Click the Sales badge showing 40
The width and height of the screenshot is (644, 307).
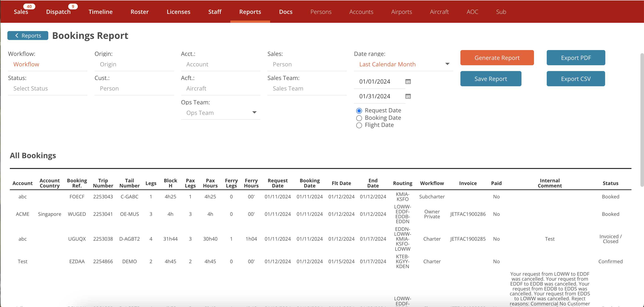click(x=29, y=6)
